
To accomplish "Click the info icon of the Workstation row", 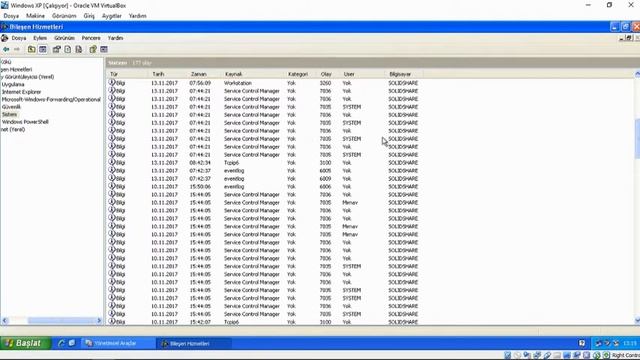I will coord(112,82).
